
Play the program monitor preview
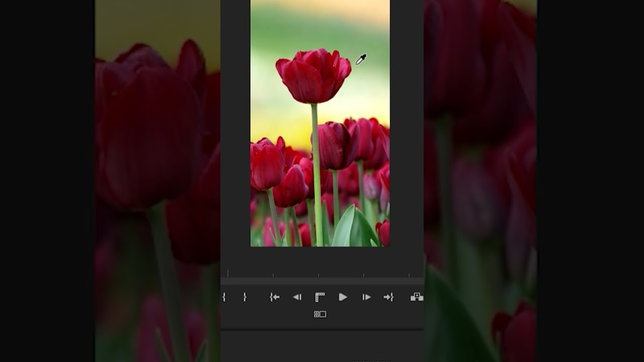[x=343, y=297]
